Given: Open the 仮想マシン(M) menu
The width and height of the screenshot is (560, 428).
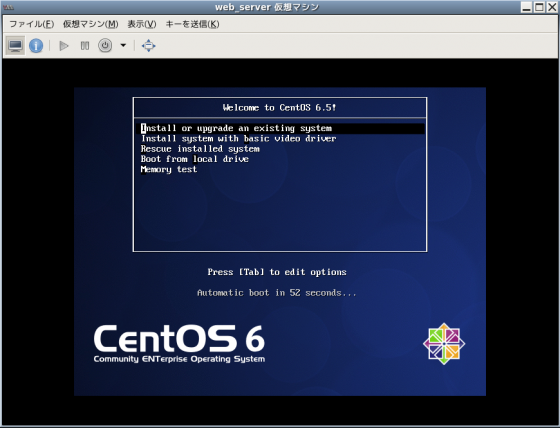Looking at the screenshot, I should [90, 24].
